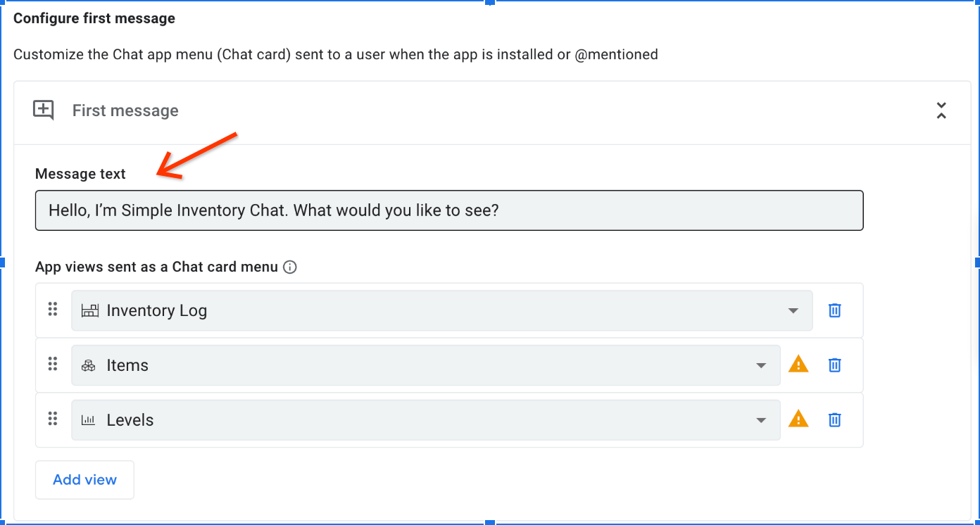Viewport: 980px width, 525px height.
Task: Click the Items drag handle
Action: point(52,365)
